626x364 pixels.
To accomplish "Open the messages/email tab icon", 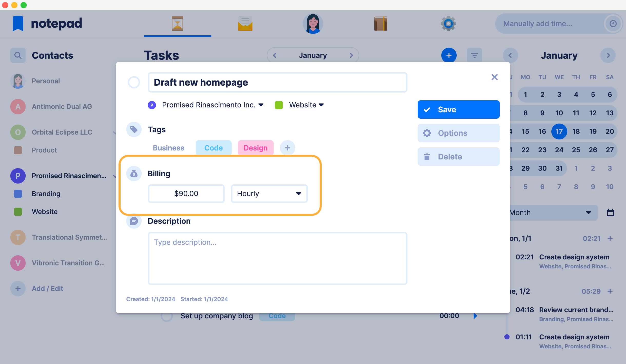I will [x=245, y=23].
